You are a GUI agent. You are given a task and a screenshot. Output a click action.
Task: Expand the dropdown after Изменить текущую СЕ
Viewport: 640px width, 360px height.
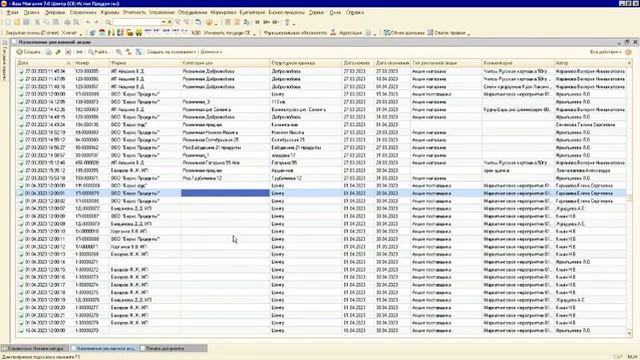[254, 34]
